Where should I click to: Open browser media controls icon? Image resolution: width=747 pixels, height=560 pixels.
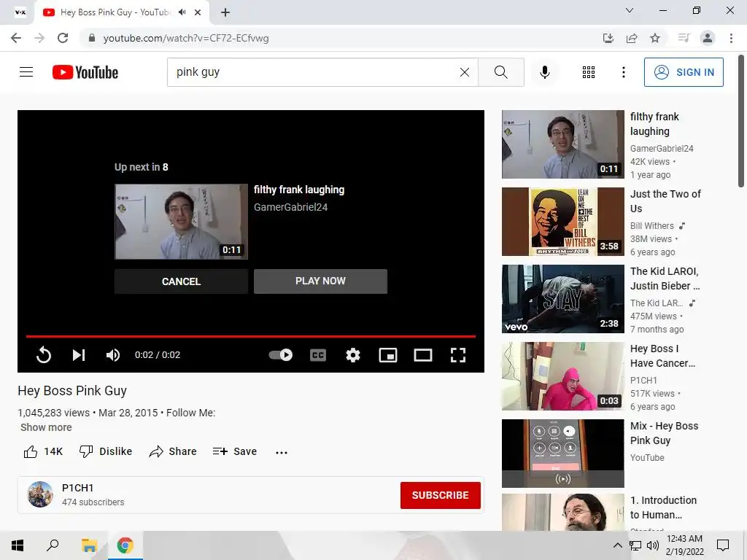click(684, 38)
